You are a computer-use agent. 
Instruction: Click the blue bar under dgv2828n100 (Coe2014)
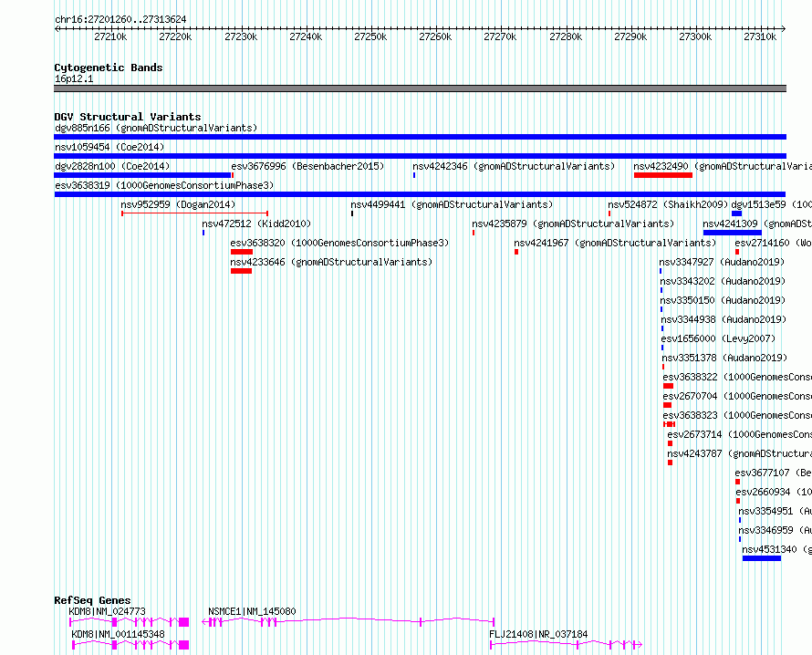[x=142, y=175]
